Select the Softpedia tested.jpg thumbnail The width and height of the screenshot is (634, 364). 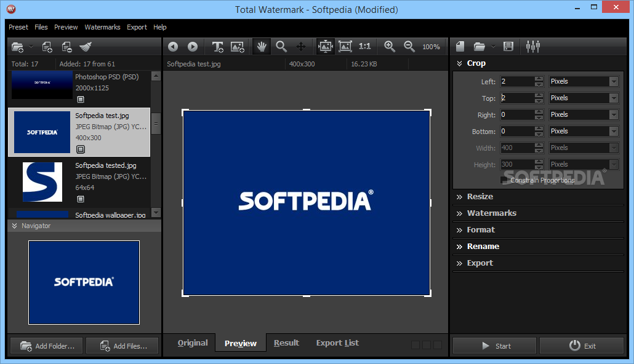click(x=42, y=182)
